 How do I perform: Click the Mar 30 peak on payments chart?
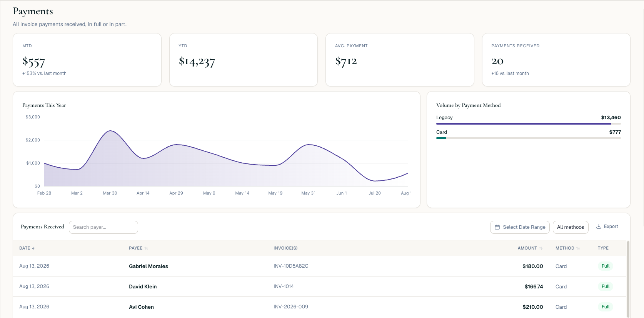pyautogui.click(x=110, y=131)
